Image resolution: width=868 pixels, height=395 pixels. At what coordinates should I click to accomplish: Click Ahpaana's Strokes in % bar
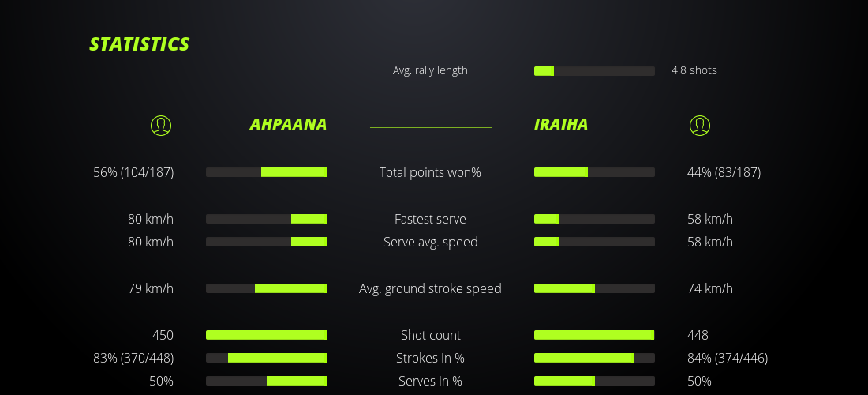click(x=267, y=358)
